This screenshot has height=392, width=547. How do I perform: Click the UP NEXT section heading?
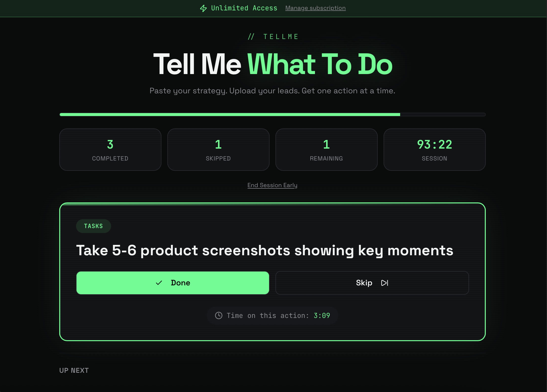tap(74, 370)
